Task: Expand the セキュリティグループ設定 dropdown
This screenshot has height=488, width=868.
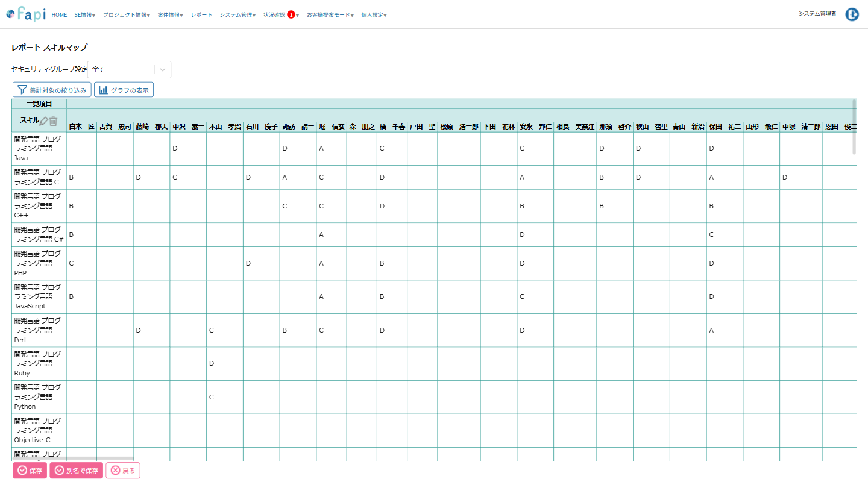Action: [x=163, y=70]
